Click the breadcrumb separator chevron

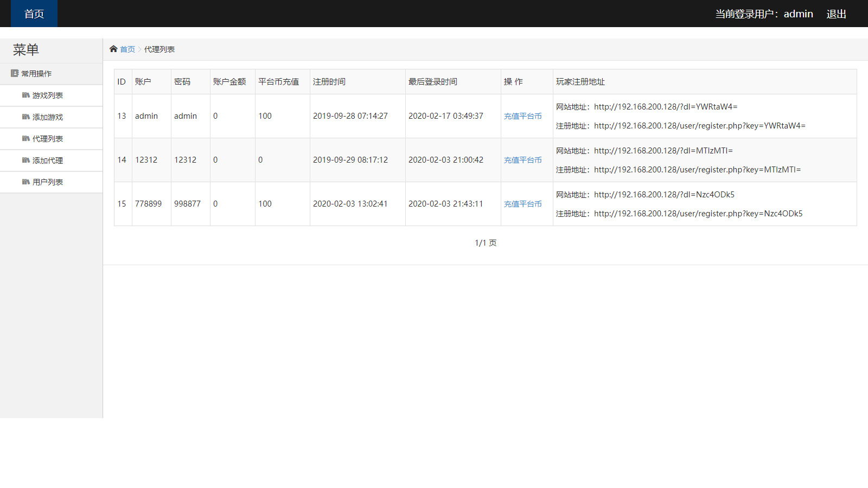coord(137,49)
